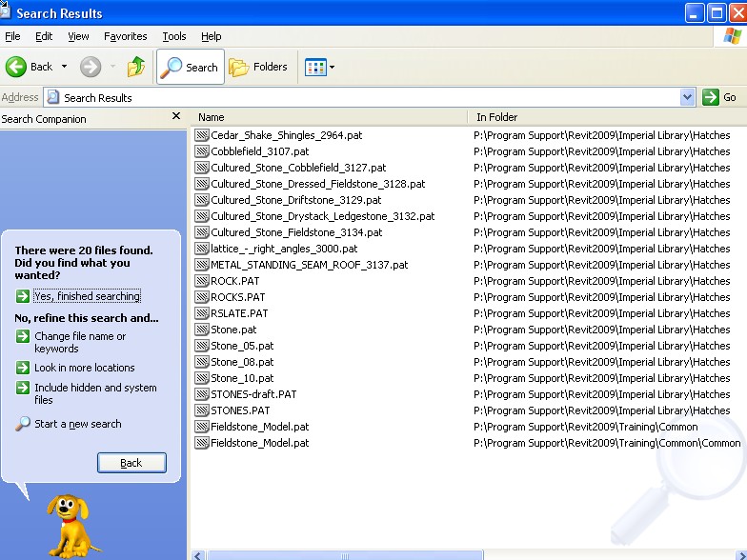This screenshot has width=747, height=560.
Task: Select the ROCK.PAT file icon
Action: (202, 281)
